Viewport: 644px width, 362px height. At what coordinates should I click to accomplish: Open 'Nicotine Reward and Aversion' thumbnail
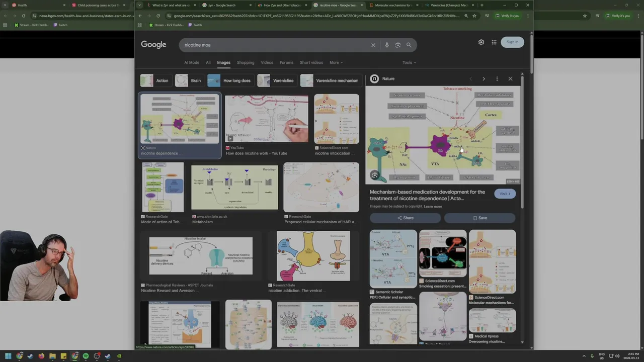pos(201,256)
